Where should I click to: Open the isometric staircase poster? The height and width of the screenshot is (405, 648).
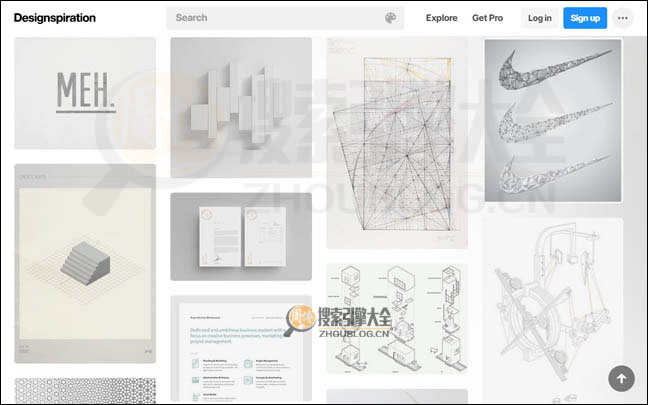point(85,264)
